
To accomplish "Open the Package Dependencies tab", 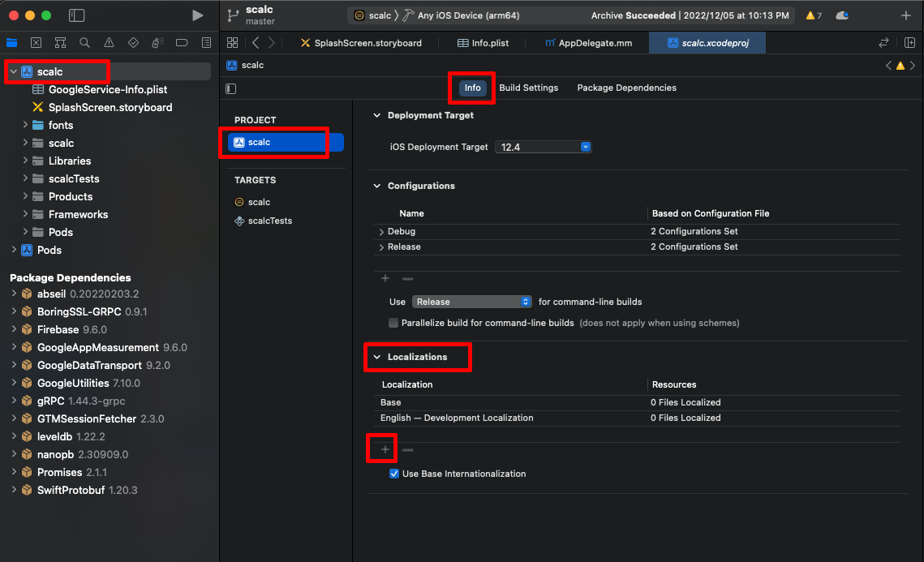I will (x=626, y=88).
